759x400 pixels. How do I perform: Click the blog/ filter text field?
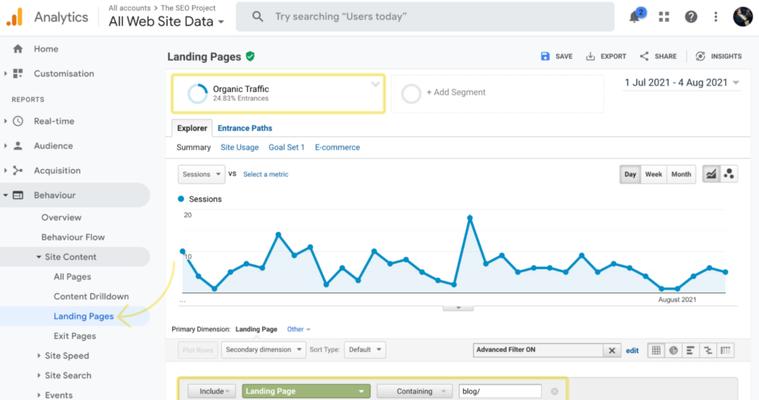click(x=500, y=391)
